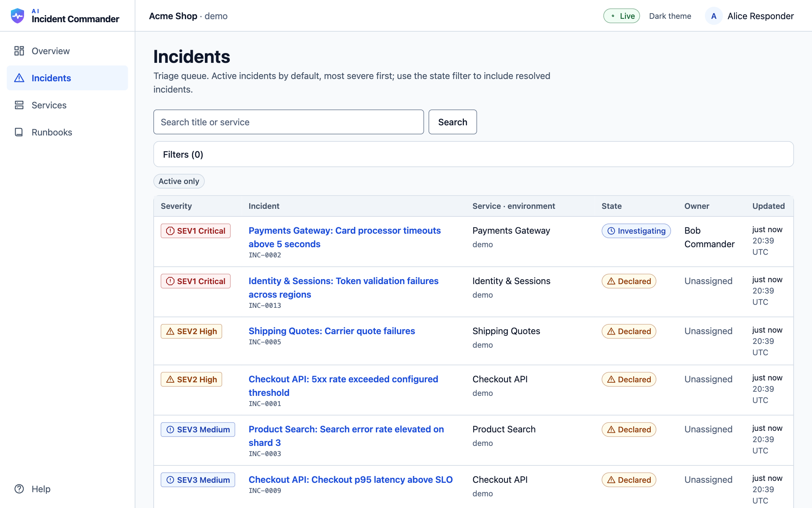This screenshot has height=508, width=812.
Task: Click the Incident column header
Action: (x=264, y=206)
